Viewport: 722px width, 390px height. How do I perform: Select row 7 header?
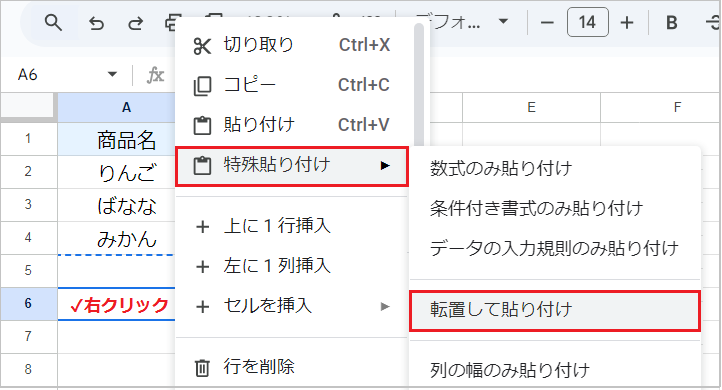coord(29,337)
